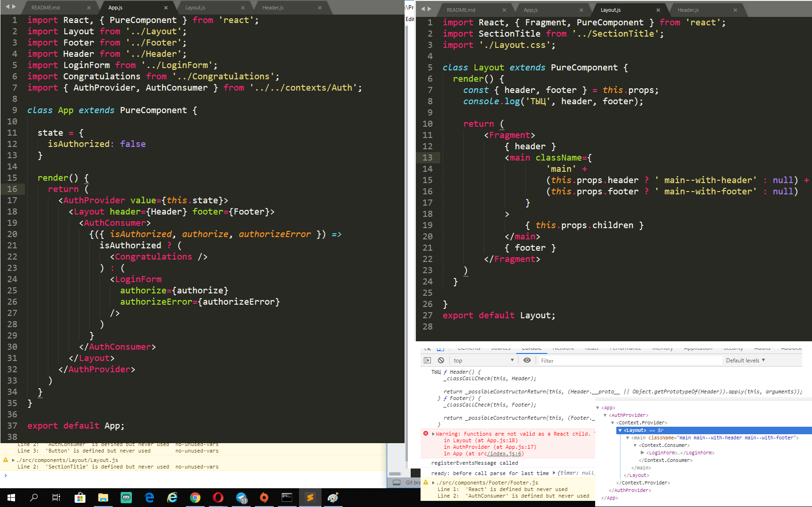Open Origin app from the taskbar
812x507 pixels.
[264, 498]
